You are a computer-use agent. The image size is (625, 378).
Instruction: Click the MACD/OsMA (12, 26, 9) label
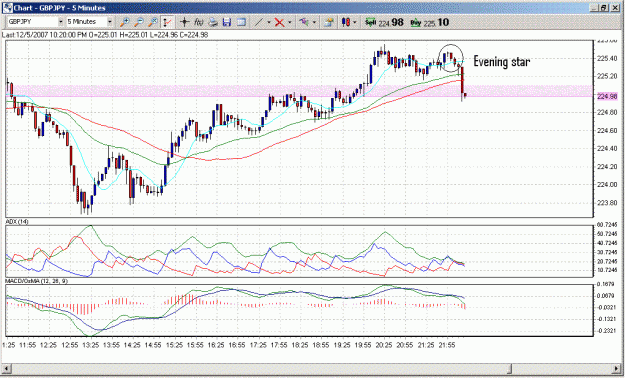tap(37, 281)
